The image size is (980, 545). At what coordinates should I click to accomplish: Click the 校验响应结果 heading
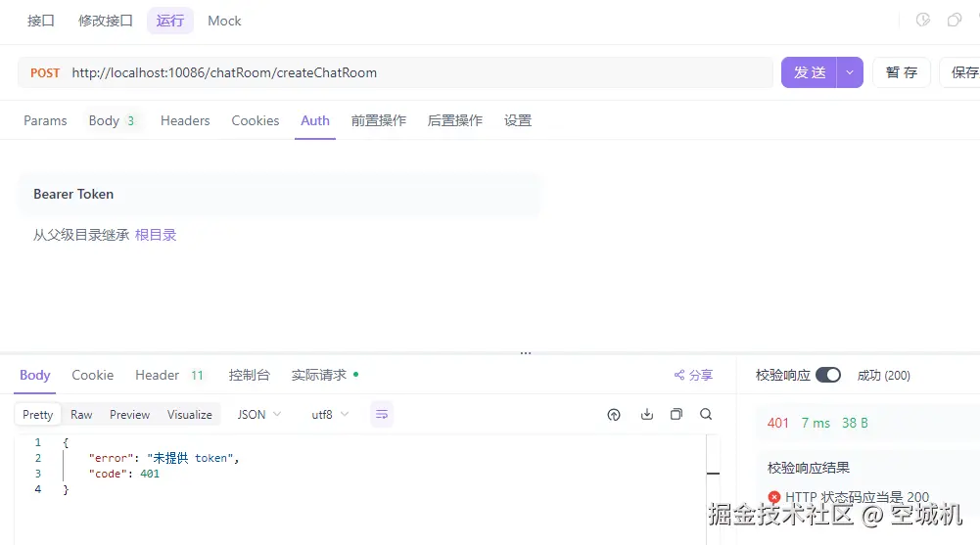coord(808,468)
